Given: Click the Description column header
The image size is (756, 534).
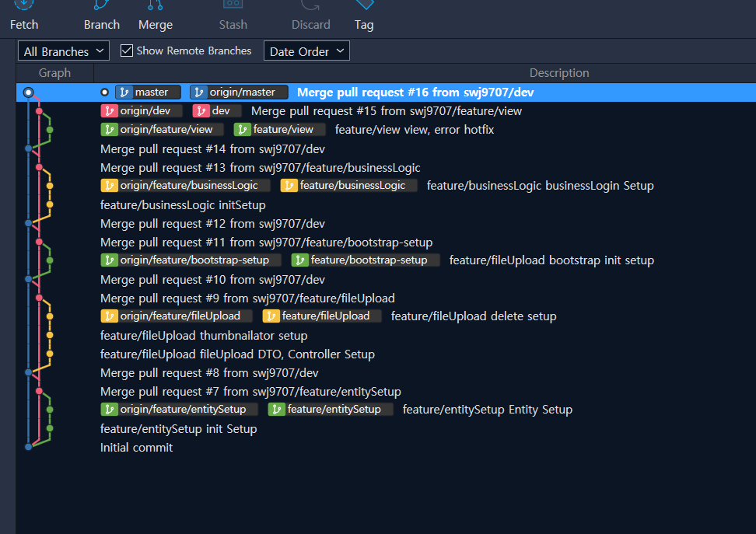Looking at the screenshot, I should (558, 72).
